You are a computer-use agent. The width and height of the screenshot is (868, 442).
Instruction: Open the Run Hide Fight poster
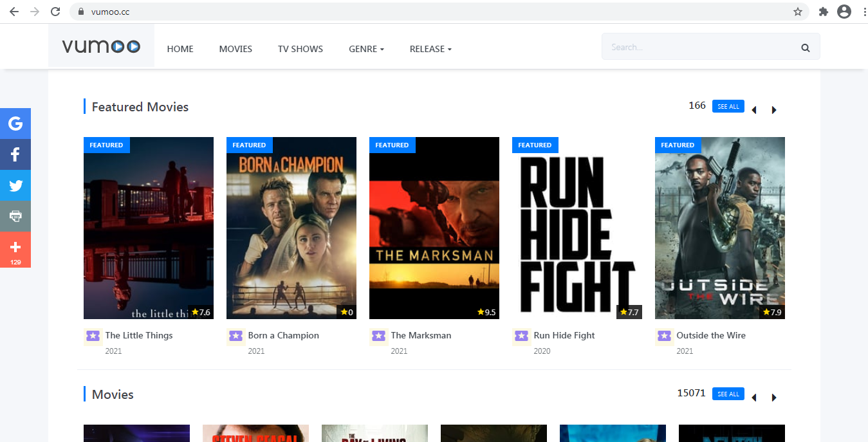[x=577, y=228]
